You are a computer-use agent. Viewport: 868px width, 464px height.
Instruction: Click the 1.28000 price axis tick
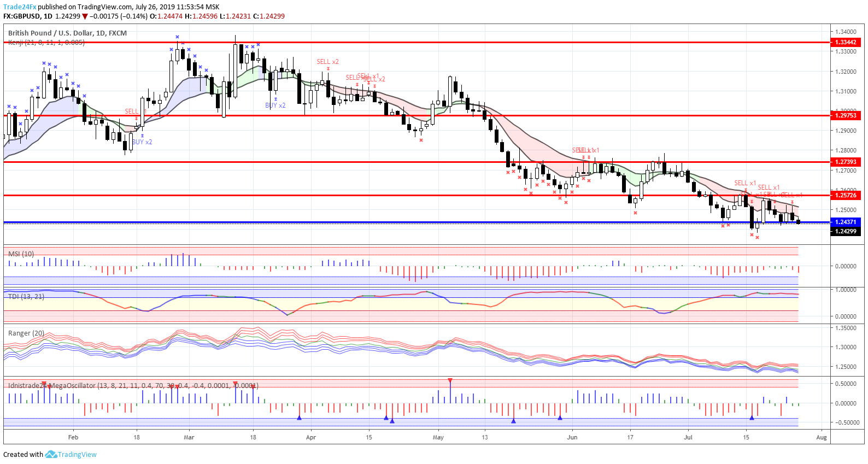coord(845,150)
